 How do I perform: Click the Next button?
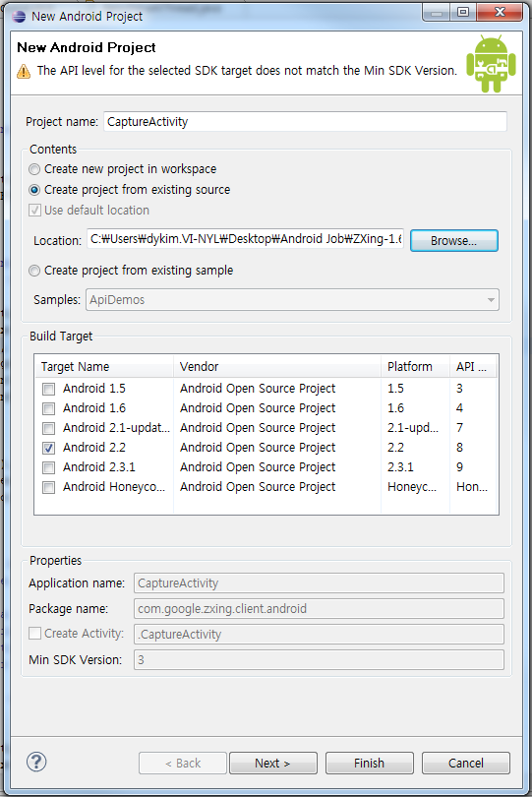(272, 763)
